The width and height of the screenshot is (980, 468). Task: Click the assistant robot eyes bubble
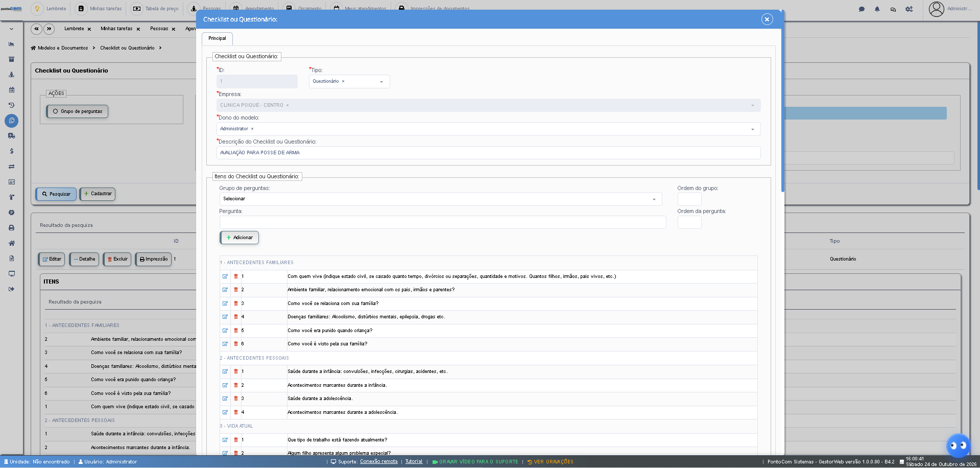click(958, 446)
